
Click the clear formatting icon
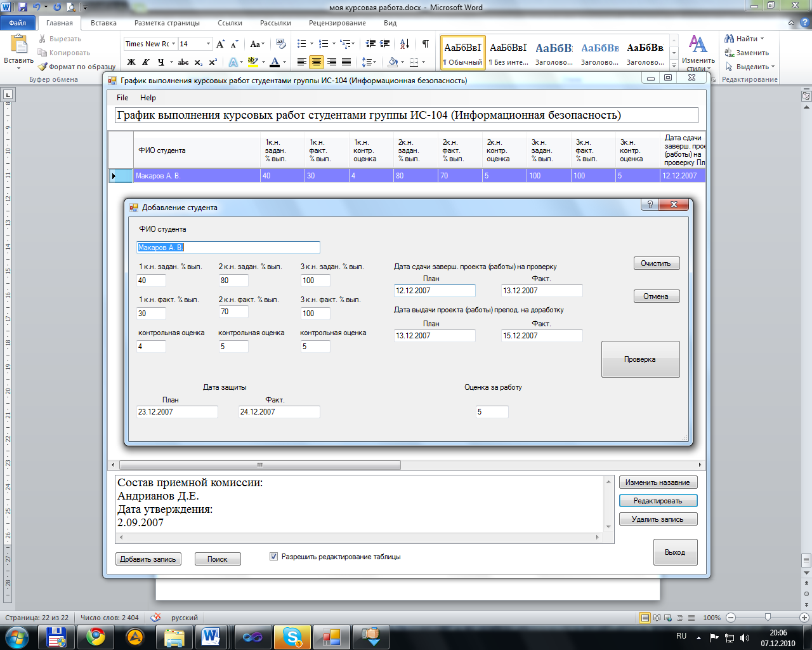281,44
